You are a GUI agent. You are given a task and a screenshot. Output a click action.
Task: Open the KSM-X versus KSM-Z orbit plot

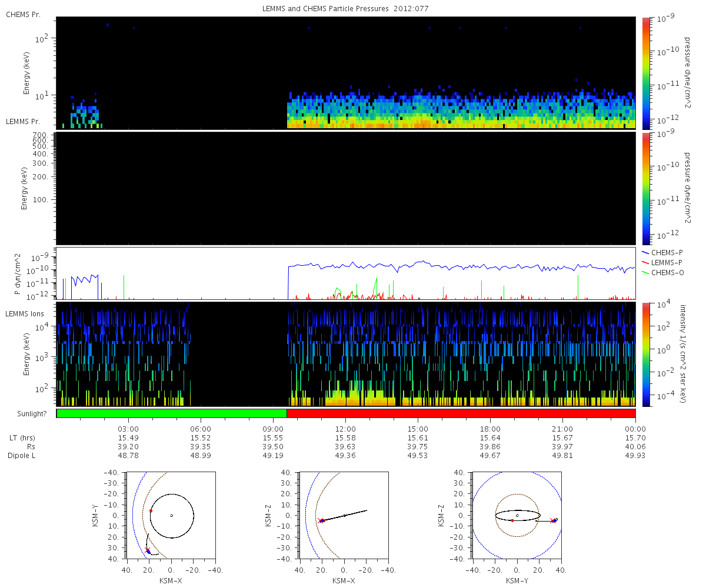[x=344, y=515]
